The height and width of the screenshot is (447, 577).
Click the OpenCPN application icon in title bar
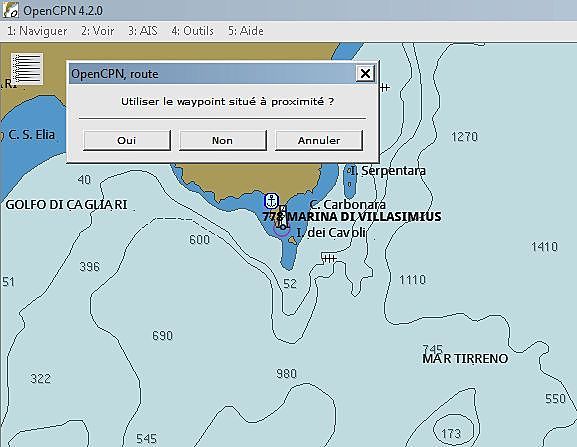[10, 10]
